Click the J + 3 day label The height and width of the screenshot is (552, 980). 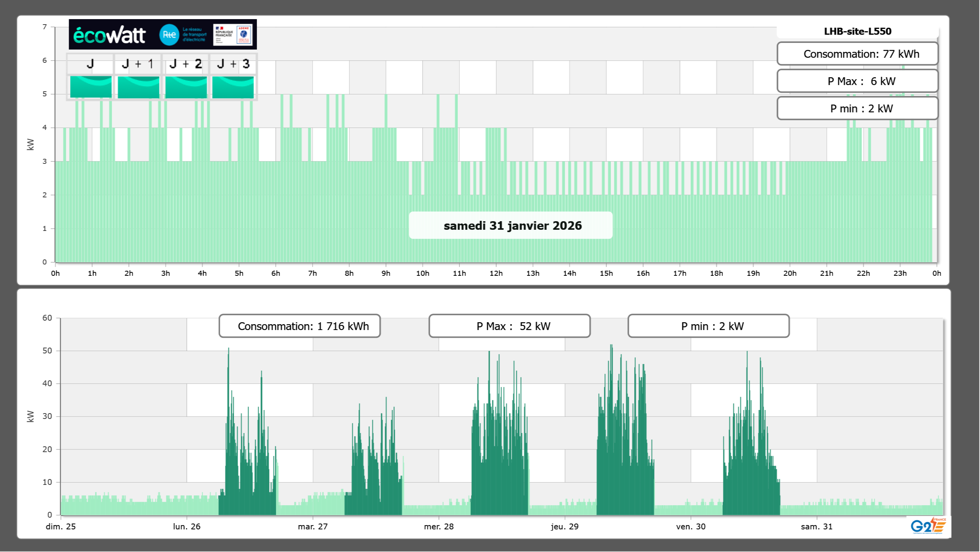tap(233, 64)
